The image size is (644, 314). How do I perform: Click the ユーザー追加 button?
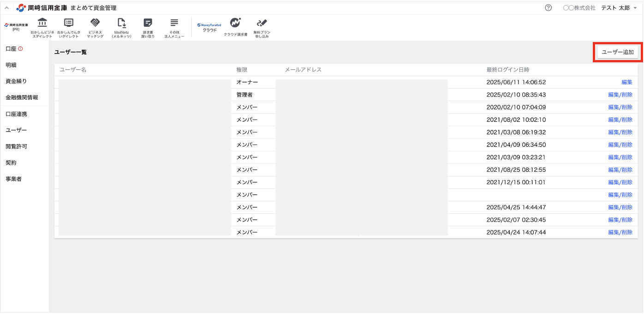point(618,52)
